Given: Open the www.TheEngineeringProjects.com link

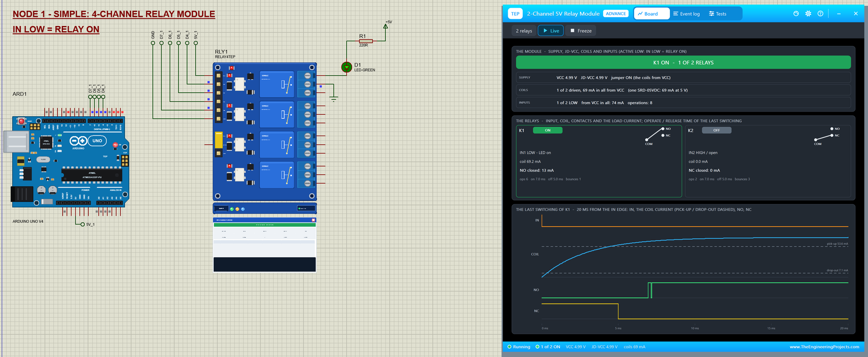Looking at the screenshot, I should (x=824, y=347).
